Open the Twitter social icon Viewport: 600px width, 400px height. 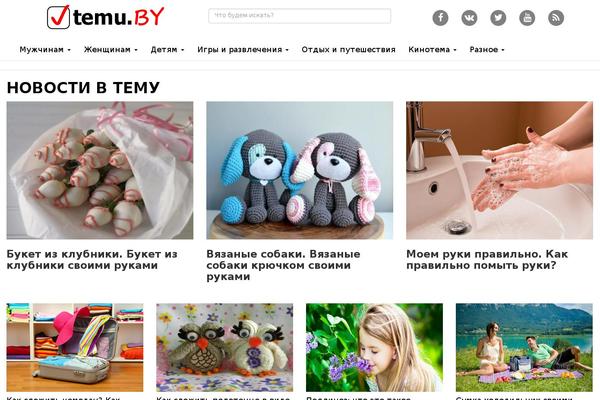[x=498, y=18]
